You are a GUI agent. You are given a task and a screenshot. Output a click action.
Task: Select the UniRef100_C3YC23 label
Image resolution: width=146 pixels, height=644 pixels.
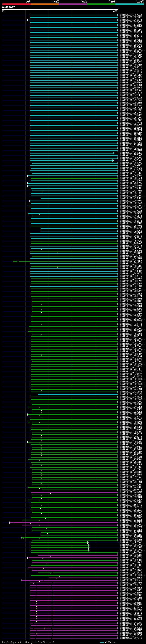click(131, 211)
